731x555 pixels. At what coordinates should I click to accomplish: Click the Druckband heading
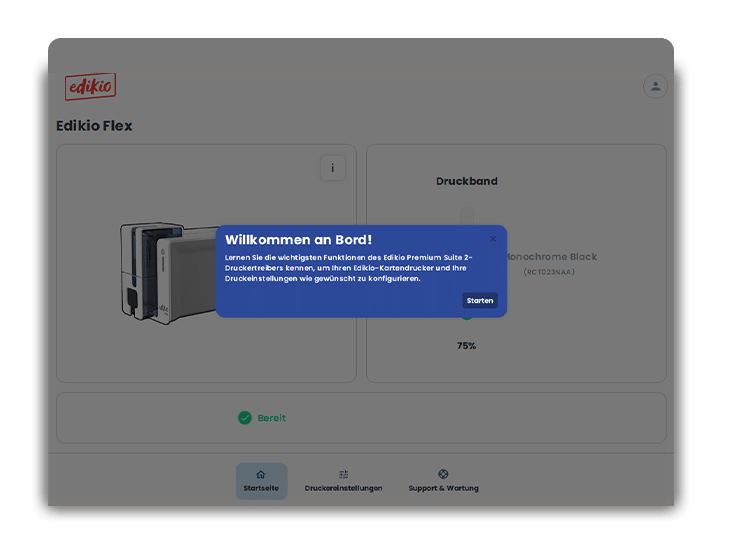tap(466, 181)
